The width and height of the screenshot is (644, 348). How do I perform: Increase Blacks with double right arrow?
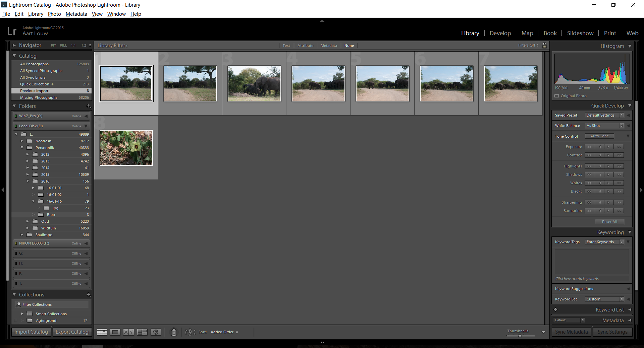click(x=619, y=191)
